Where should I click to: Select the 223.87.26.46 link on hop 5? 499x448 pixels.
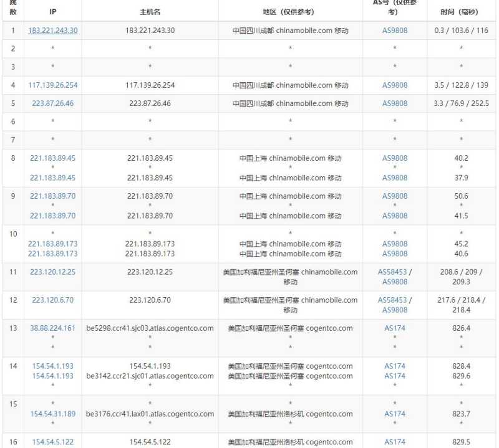click(x=52, y=103)
